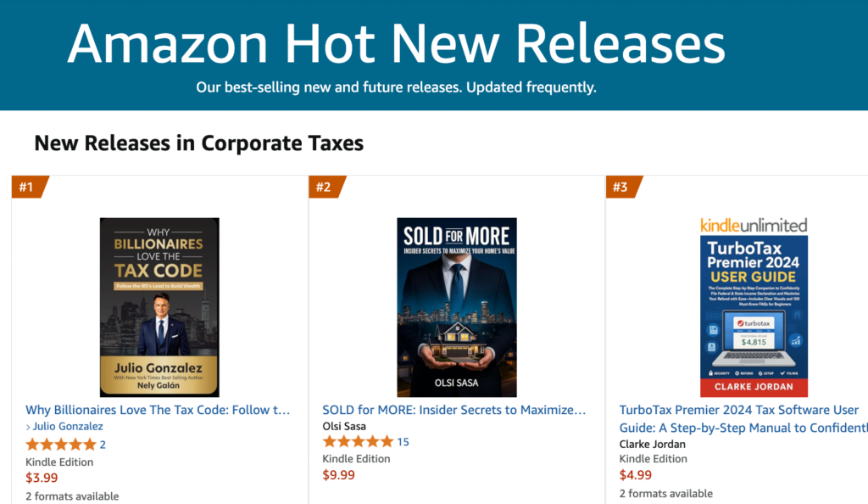The image size is (868, 504).
Task: Open the 2 reviews count link
Action: click(103, 445)
